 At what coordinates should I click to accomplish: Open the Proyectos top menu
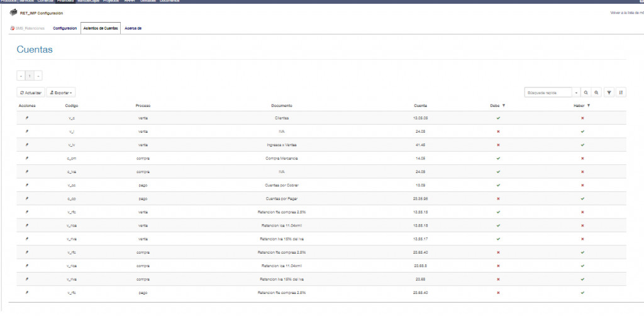(111, 1)
